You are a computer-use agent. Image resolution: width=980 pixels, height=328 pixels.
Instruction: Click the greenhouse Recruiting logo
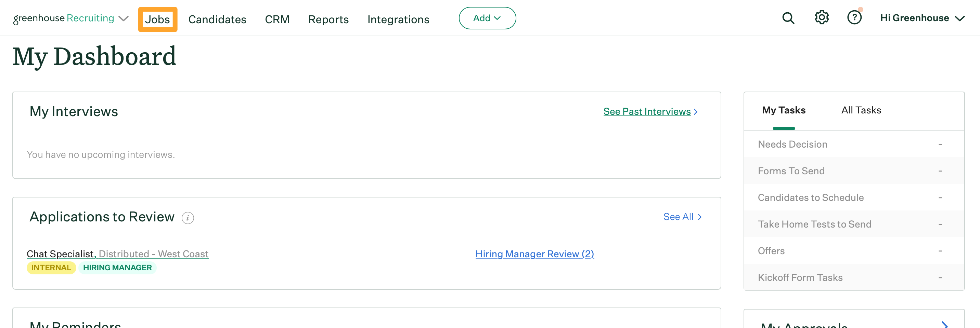click(64, 18)
